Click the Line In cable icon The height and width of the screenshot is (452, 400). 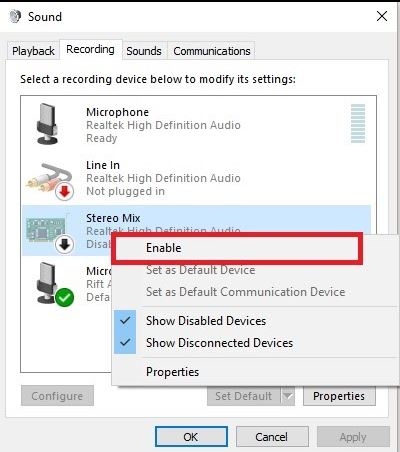point(49,180)
